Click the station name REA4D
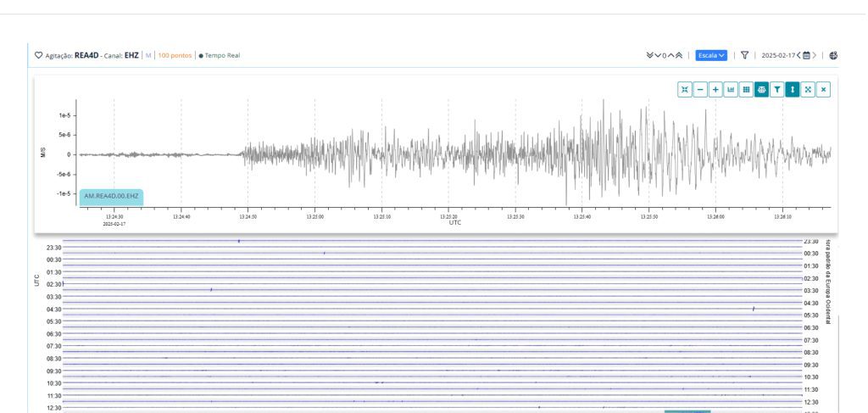This screenshot has width=868, height=413. [x=87, y=55]
